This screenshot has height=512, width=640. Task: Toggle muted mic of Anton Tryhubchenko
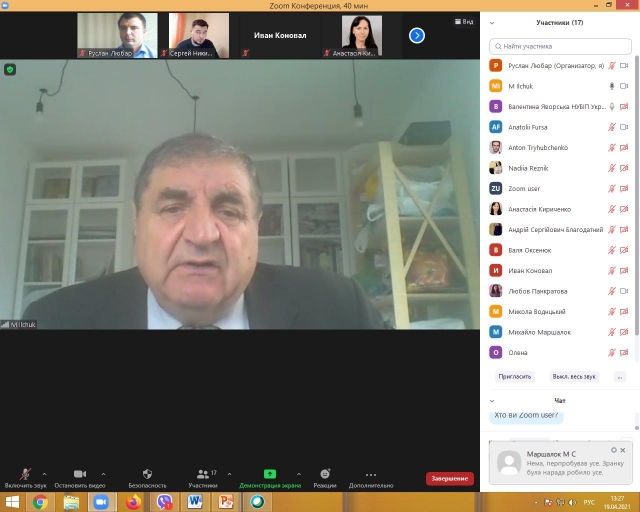(611, 147)
